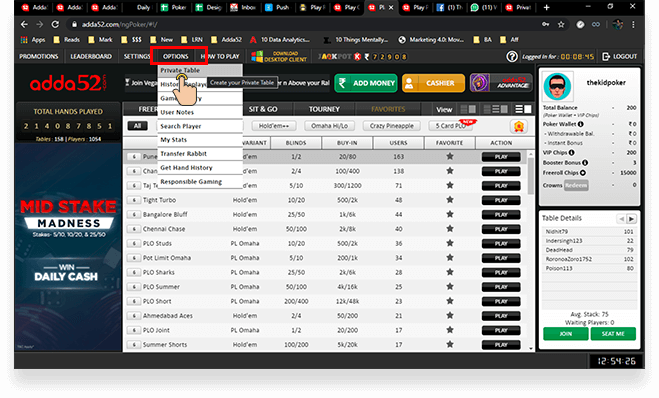The image size is (659, 398).
Task: Click bookmark star in address bar
Action: [x=561, y=24]
